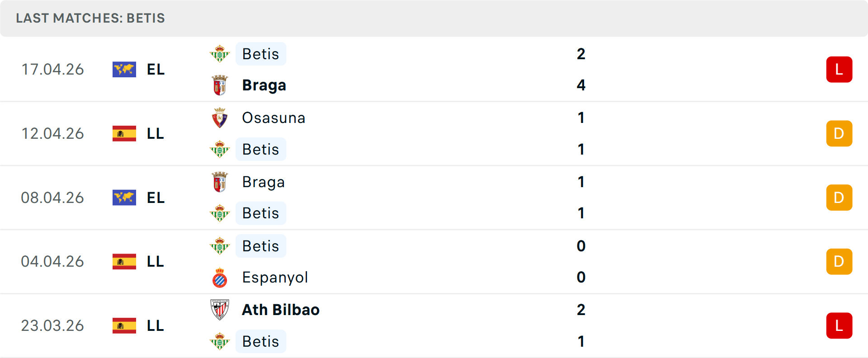Click Europa League flag icon for 17.04.26
Viewport: 868px width, 358px height.
(x=124, y=70)
